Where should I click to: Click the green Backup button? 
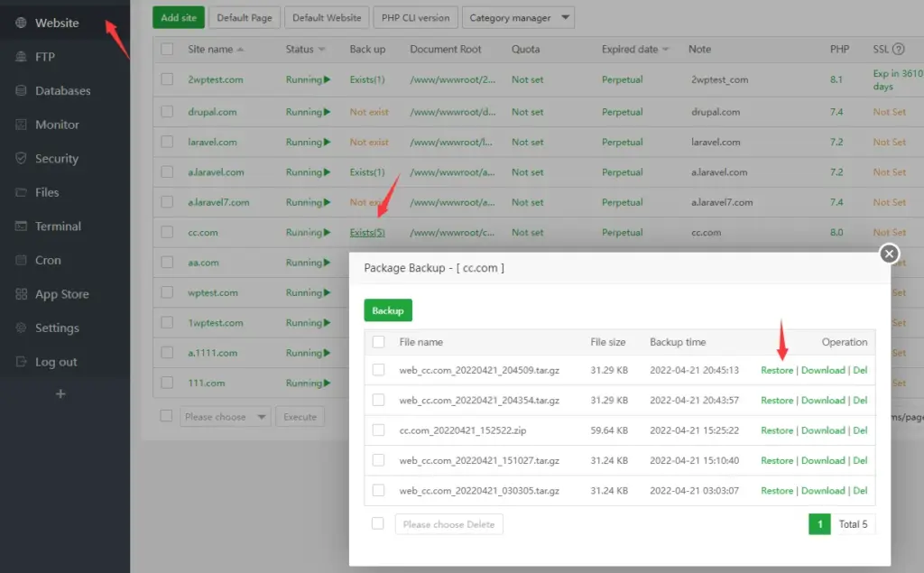[388, 310]
